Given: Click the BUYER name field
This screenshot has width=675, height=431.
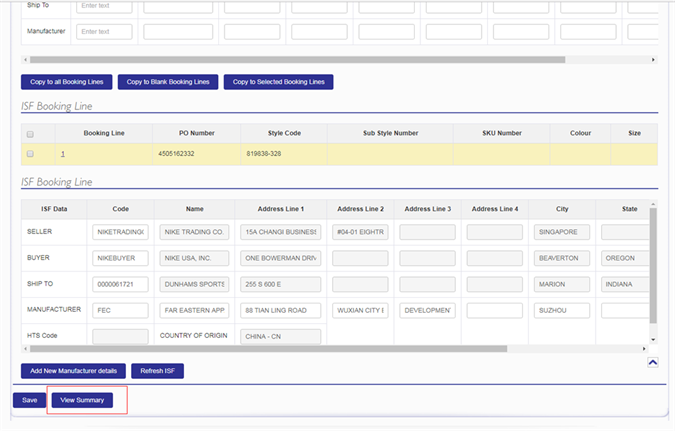Looking at the screenshot, I should [x=192, y=258].
